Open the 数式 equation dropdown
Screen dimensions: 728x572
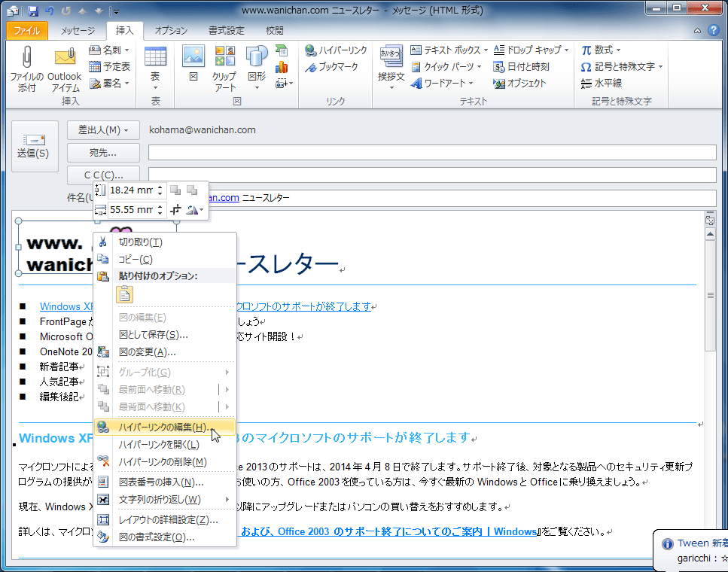click(601, 50)
